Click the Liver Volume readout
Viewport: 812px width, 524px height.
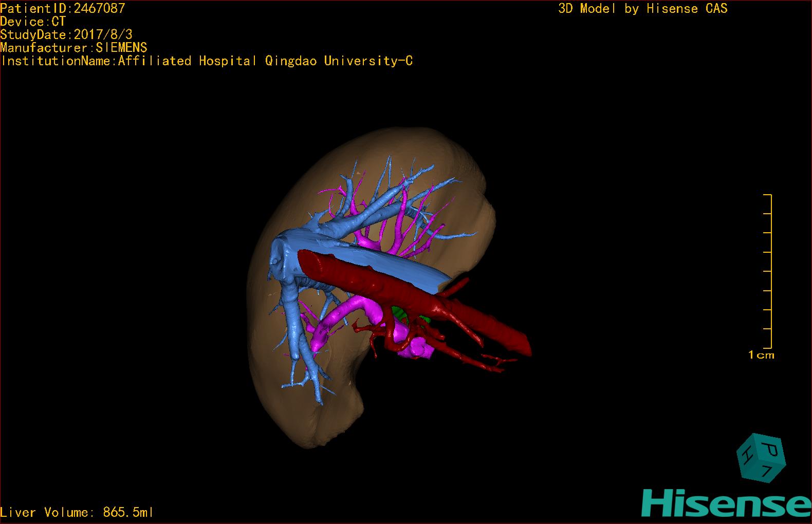point(77,512)
